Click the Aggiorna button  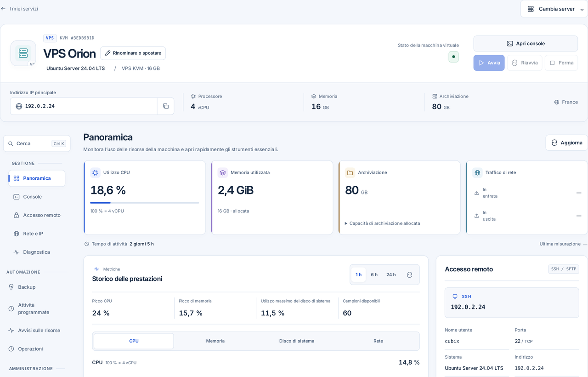pyautogui.click(x=566, y=143)
